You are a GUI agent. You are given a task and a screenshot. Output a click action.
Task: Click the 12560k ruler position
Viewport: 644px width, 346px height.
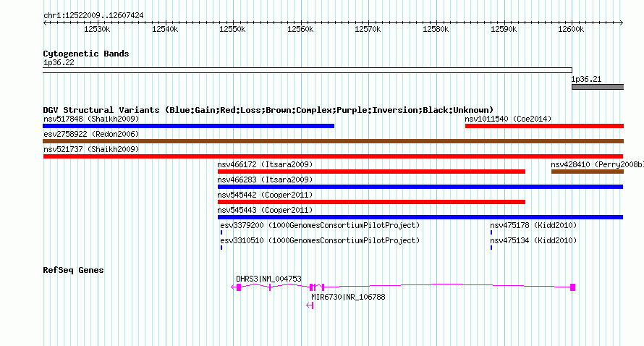[300, 29]
